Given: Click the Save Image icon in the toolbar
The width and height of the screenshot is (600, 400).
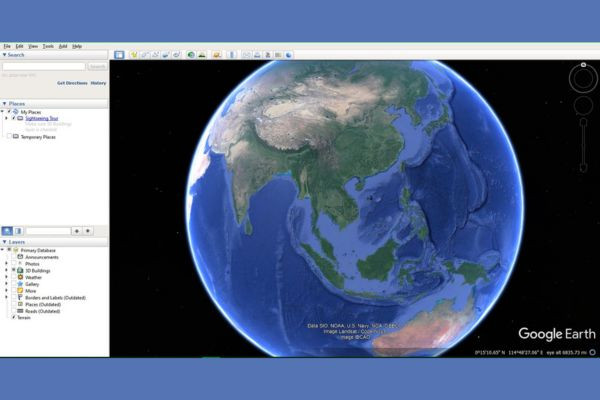Looking at the screenshot, I should pyautogui.click(x=267, y=55).
